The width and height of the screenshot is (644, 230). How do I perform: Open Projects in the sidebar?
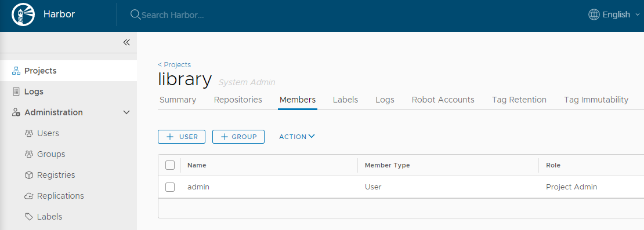[68, 71]
